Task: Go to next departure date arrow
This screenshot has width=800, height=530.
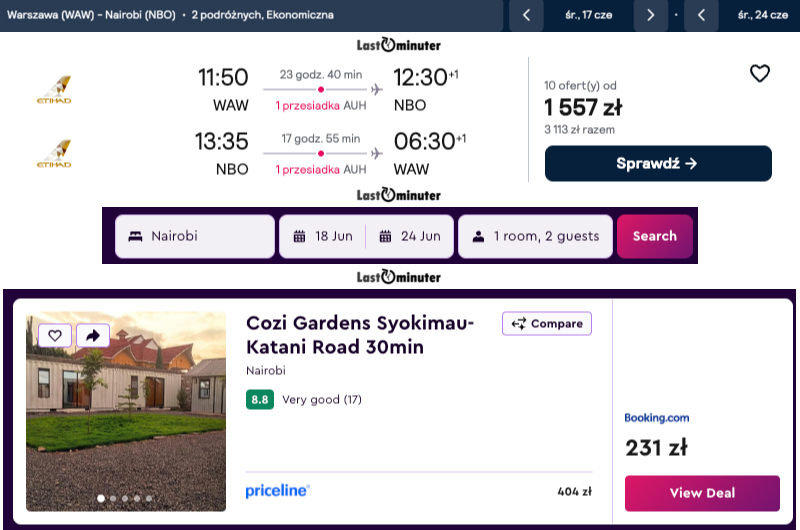Action: [651, 15]
